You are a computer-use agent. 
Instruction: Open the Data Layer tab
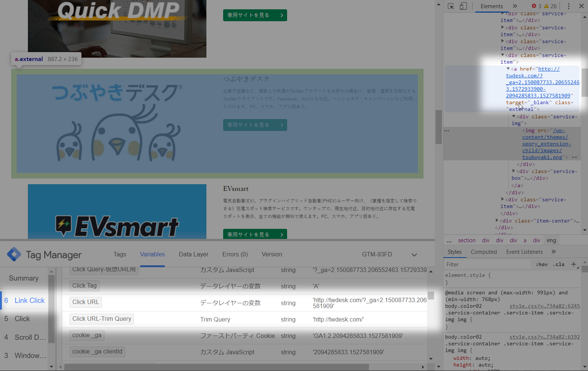[x=193, y=255]
